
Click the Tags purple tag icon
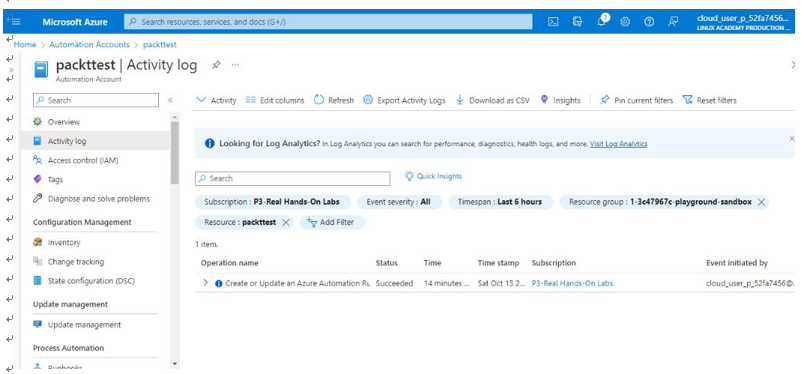[37, 180]
